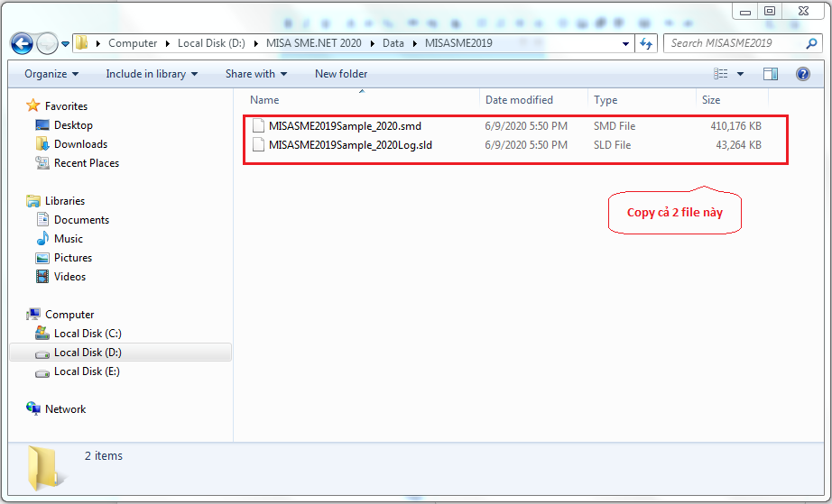Open Desktop in Favorites
The height and width of the screenshot is (504, 832).
point(73,125)
